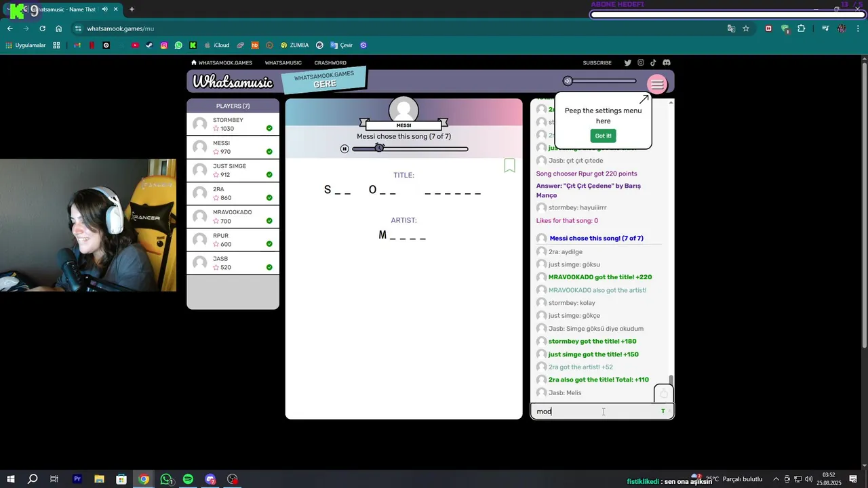Mute the tab via the speaker icon

point(104,9)
